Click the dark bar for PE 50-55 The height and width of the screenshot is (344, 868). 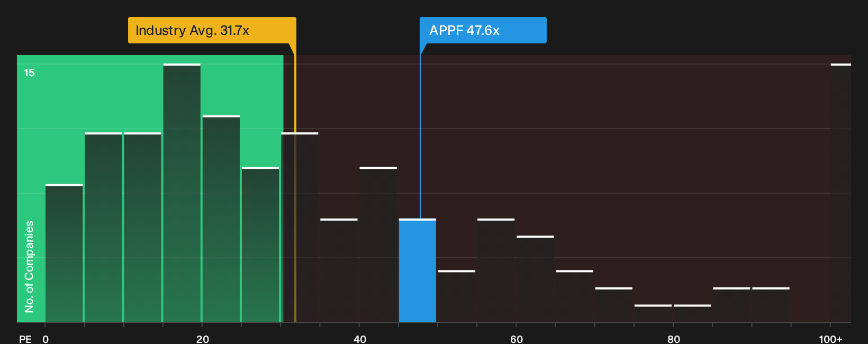457,296
